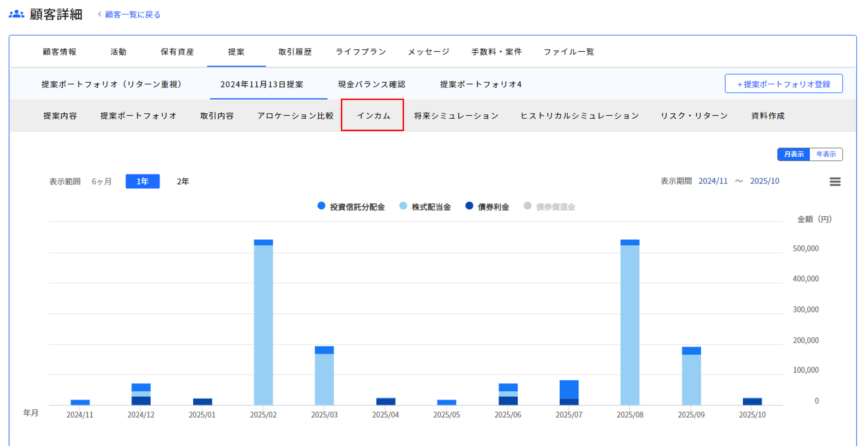
Task: Set display range to 6ヶ月
Action: point(102,181)
